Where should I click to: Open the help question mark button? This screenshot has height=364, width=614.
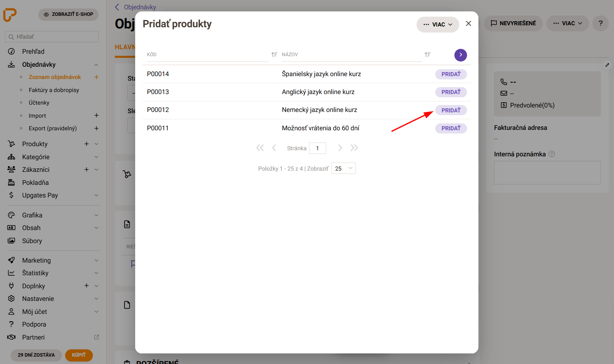(x=601, y=23)
